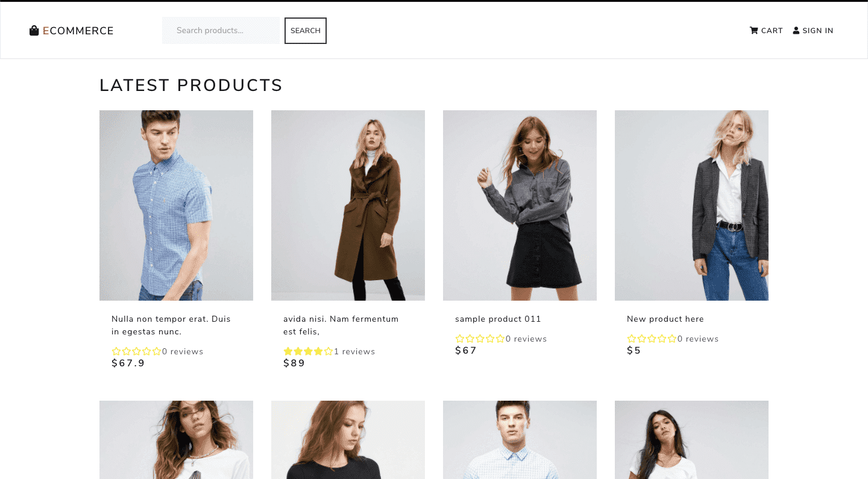Click the SEARCH button

pos(306,31)
